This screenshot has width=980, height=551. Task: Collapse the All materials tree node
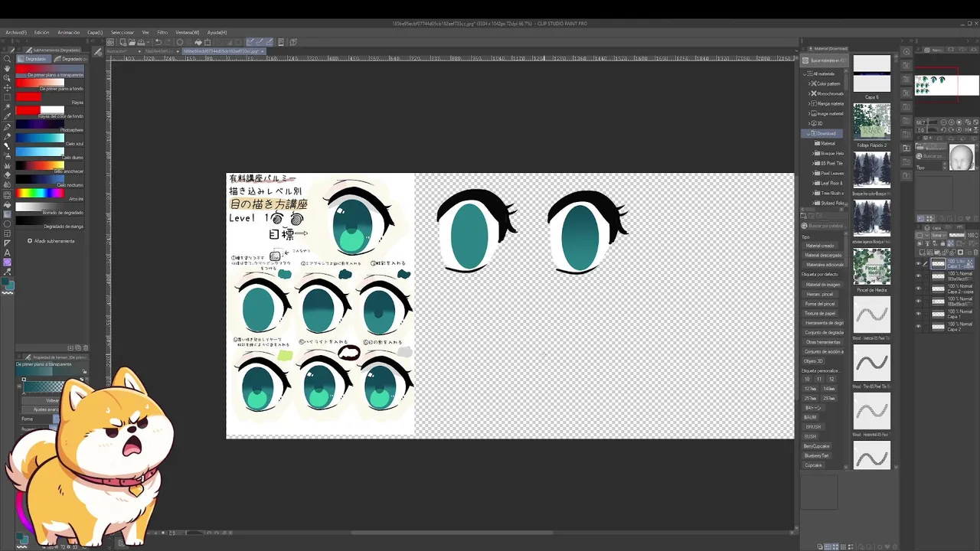(805, 73)
